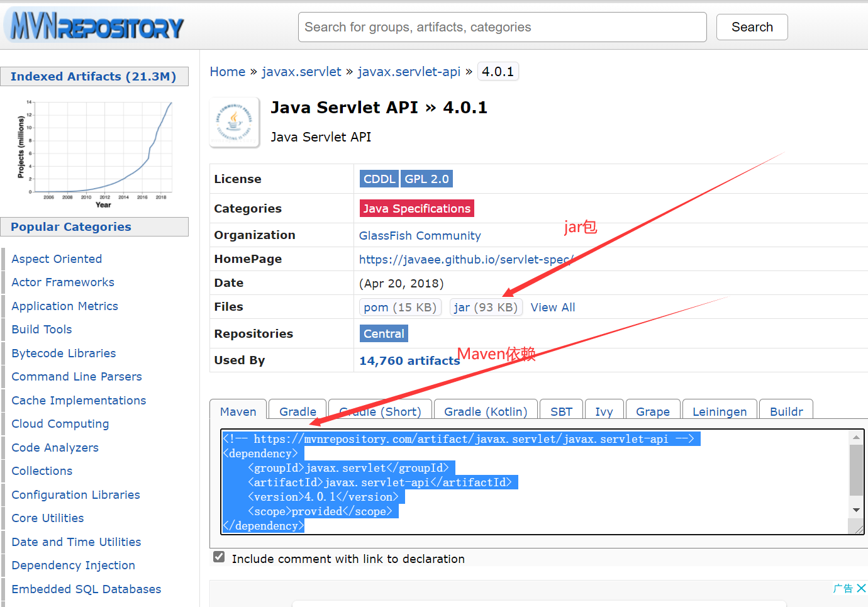
Task: Click the 4.0.1 version badge in breadcrumb
Action: click(x=498, y=72)
